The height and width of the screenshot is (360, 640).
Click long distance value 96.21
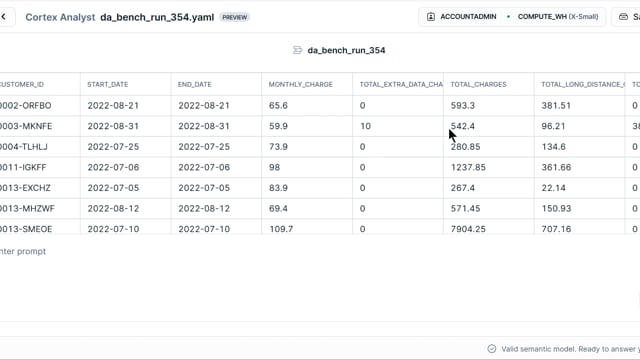pyautogui.click(x=553, y=126)
